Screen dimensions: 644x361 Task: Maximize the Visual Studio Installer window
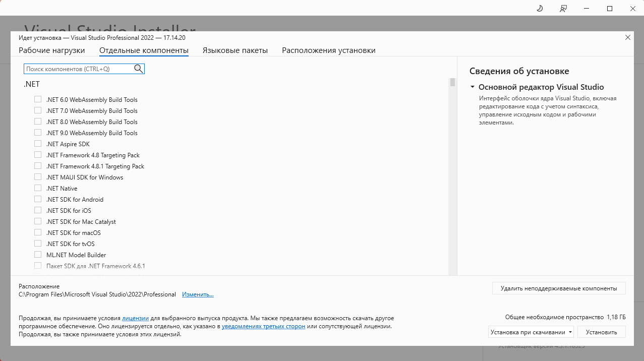(x=610, y=9)
